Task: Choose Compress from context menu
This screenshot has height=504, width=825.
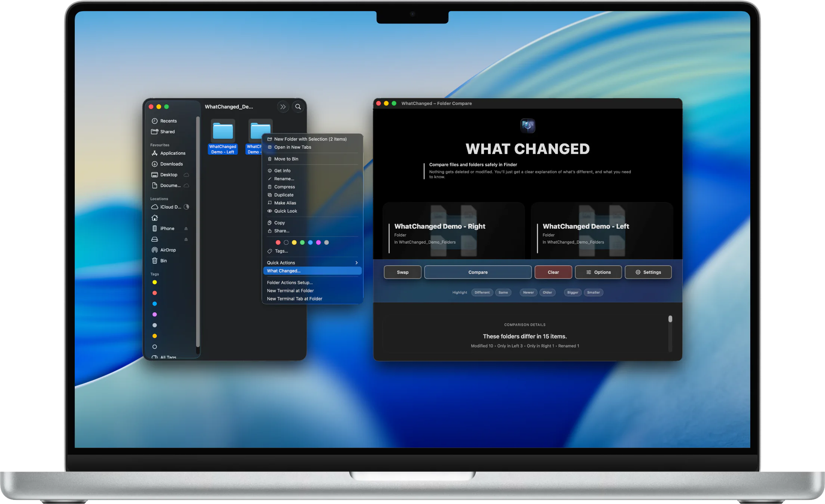Action: click(x=312, y=187)
